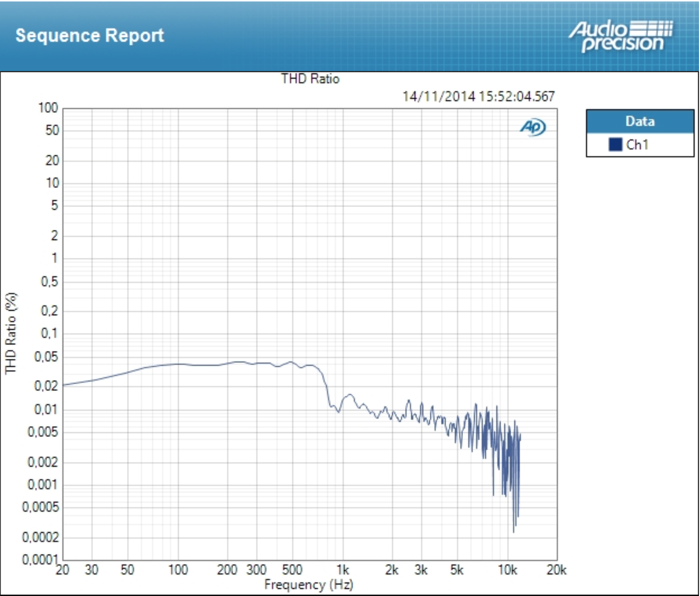Click the 0,2 tick label
This screenshot has width=700, height=596.
pos(49,311)
